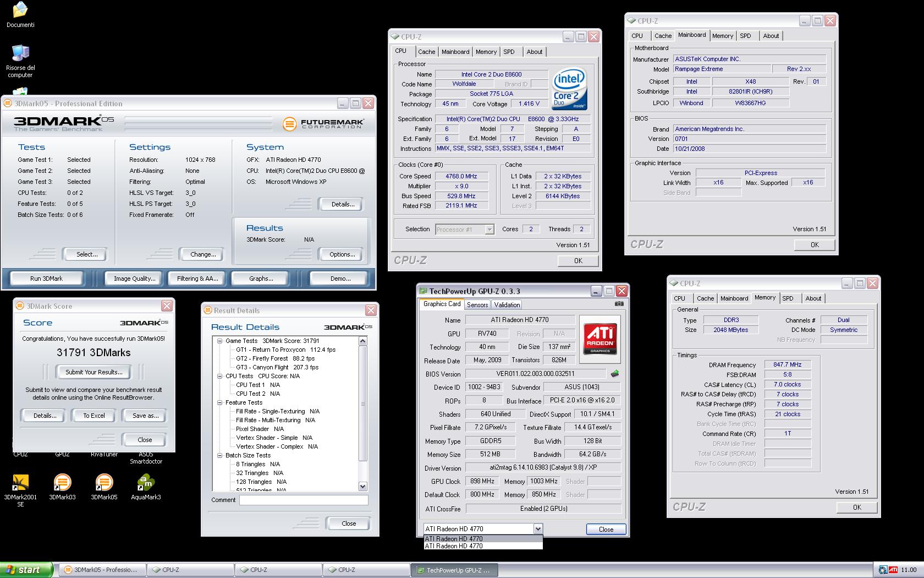
Task: Click OK in CPU-Z Mainboard window
Action: (815, 245)
